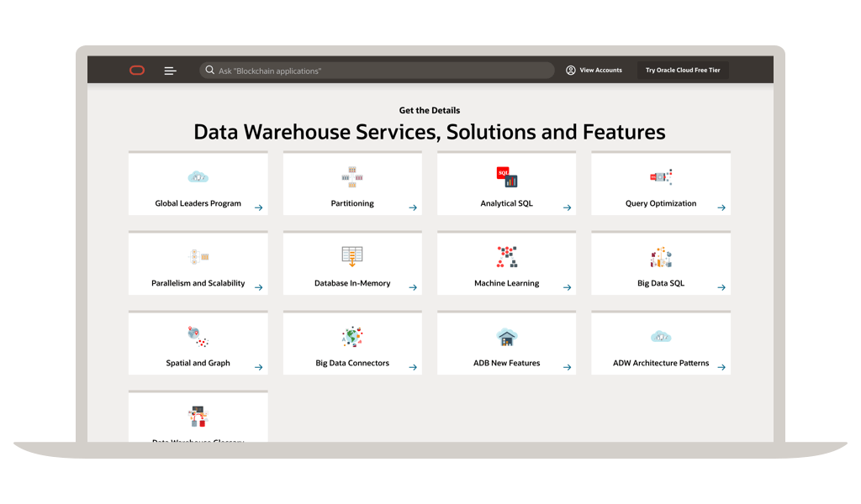Click the Machine Learning icon
The width and height of the screenshot is (861, 504).
click(x=507, y=257)
